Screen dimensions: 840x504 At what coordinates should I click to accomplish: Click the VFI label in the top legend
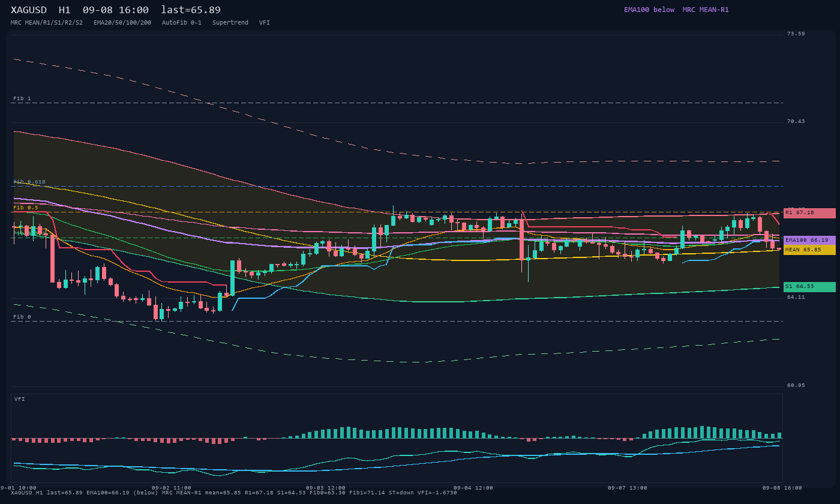point(265,23)
